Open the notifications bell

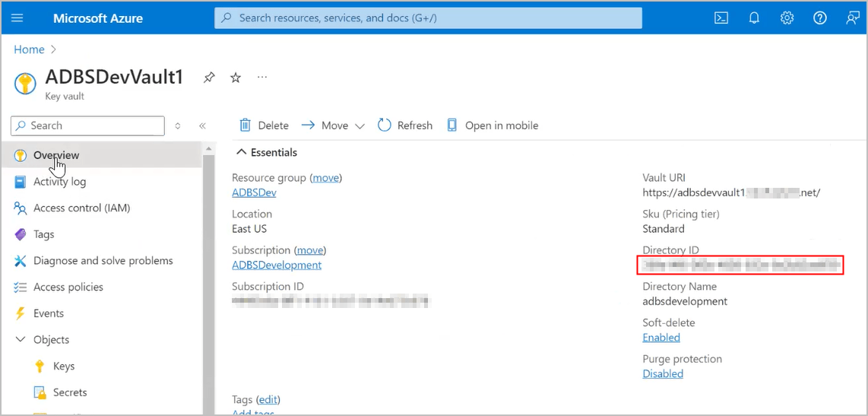tap(755, 18)
